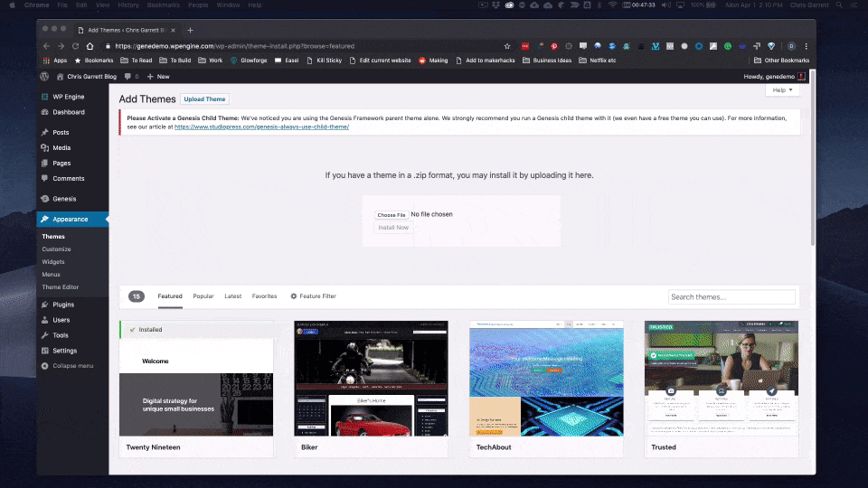The height and width of the screenshot is (488, 868).
Task: Switch to the Popular themes tab
Action: pyautogui.click(x=203, y=296)
